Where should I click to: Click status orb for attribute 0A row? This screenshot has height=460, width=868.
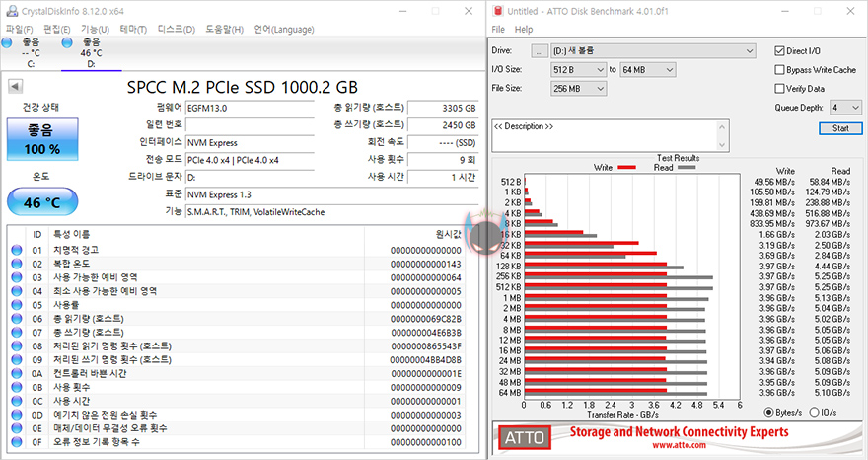(x=17, y=373)
